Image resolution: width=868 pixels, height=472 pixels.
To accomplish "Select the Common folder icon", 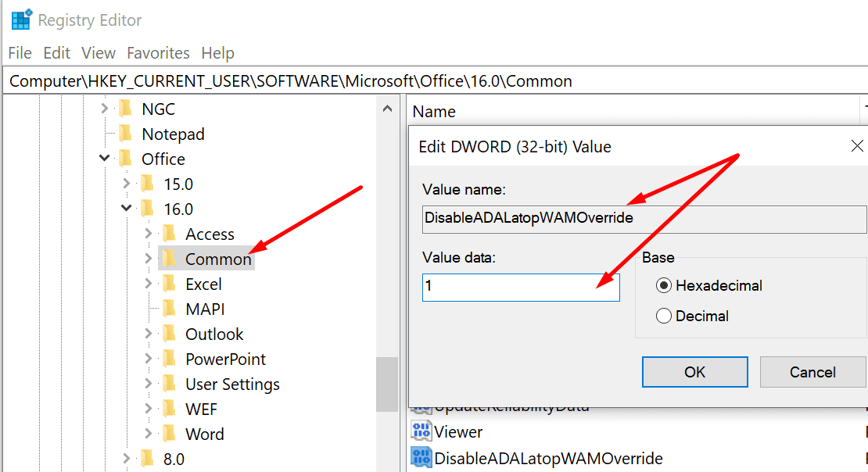I will click(x=170, y=259).
